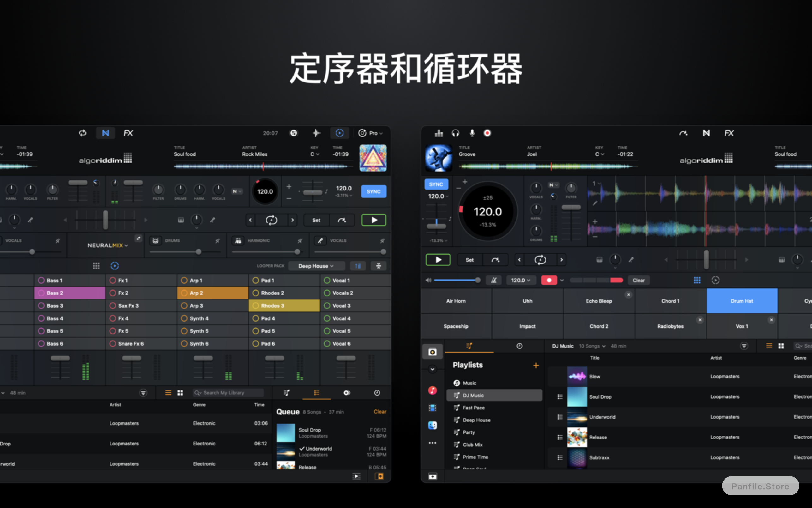Toggle SYNC button on right deck
This screenshot has height=508, width=812.
[436, 184]
